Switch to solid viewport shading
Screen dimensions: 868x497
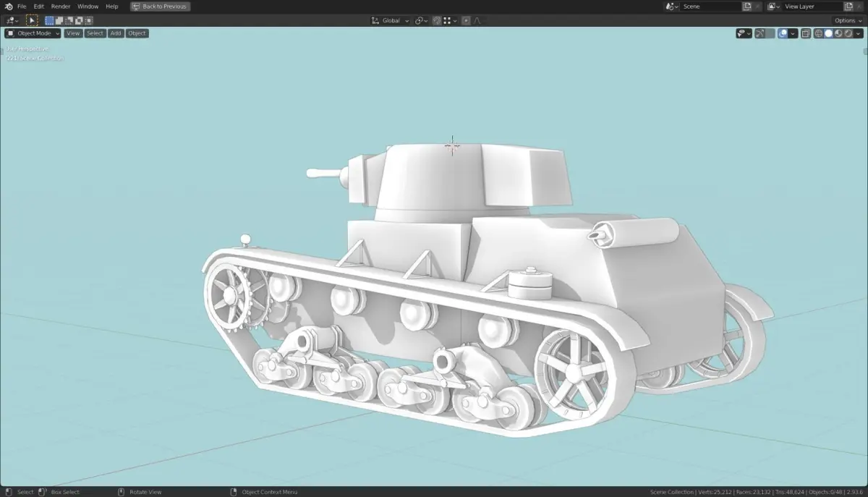pyautogui.click(x=829, y=33)
